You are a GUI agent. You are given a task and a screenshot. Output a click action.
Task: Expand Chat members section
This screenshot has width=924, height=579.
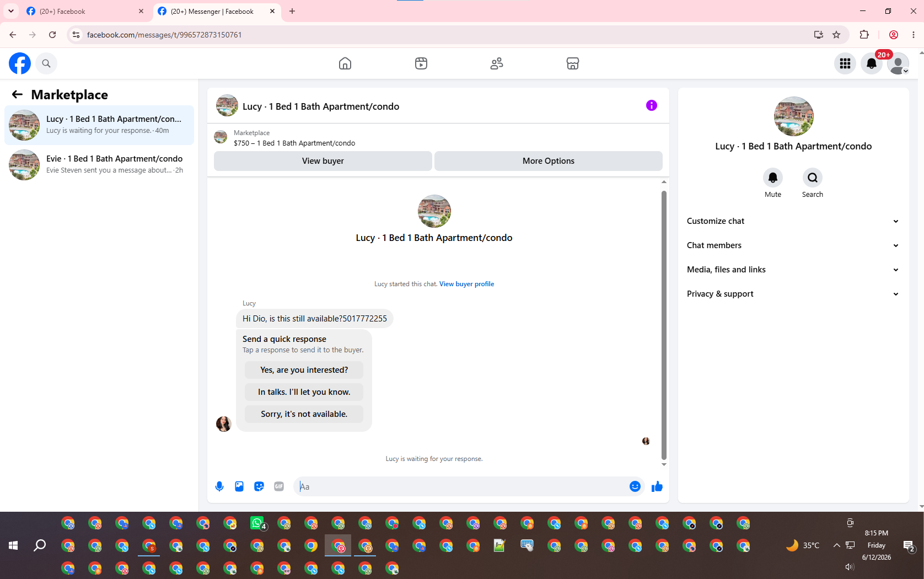click(x=793, y=245)
